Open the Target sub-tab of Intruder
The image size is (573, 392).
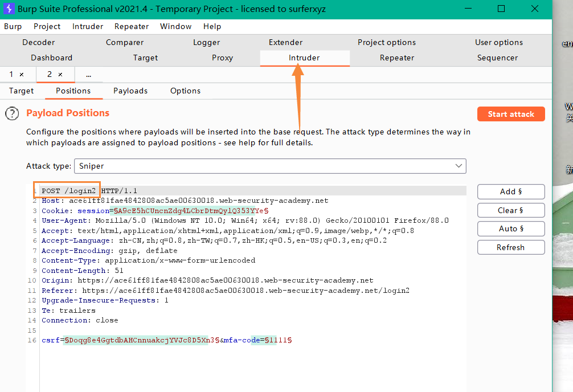point(21,91)
